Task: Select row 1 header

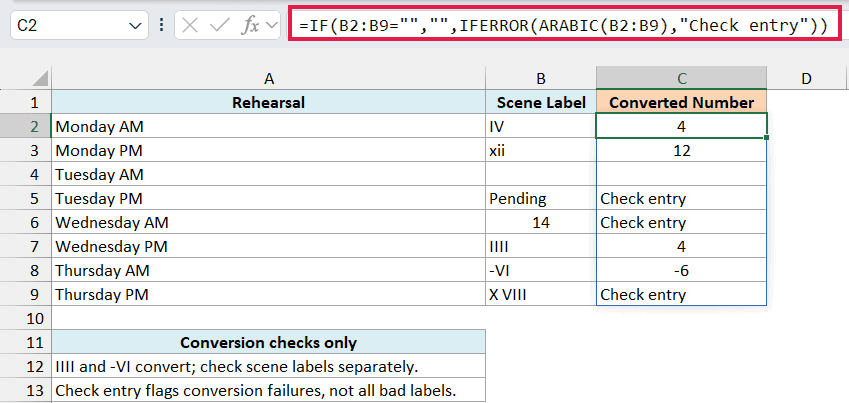Action: 25,102
